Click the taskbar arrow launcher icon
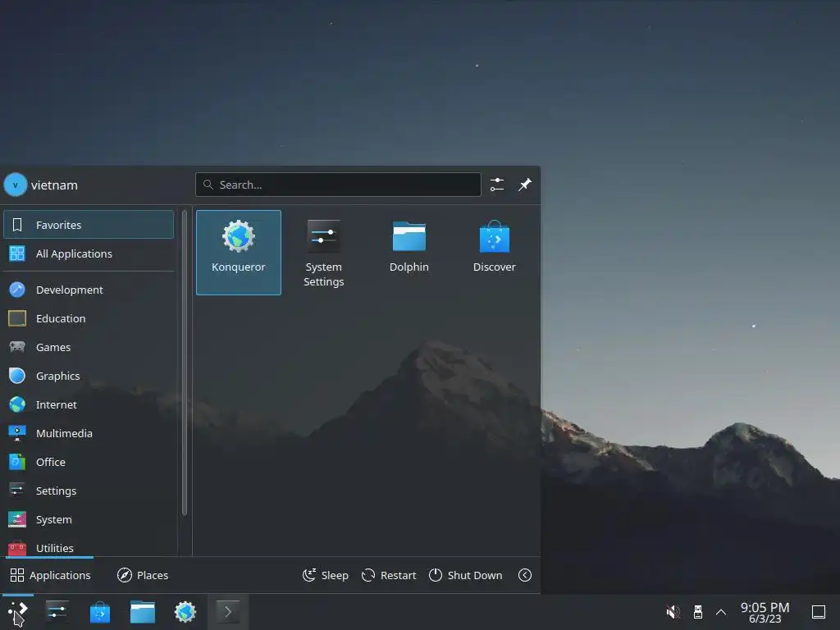 point(228,612)
